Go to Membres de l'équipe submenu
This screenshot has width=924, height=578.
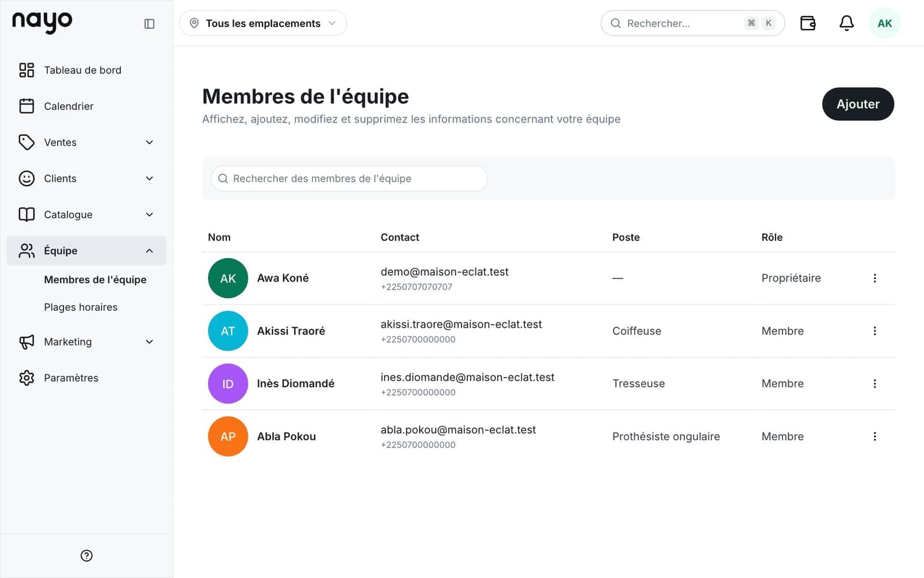coord(95,279)
